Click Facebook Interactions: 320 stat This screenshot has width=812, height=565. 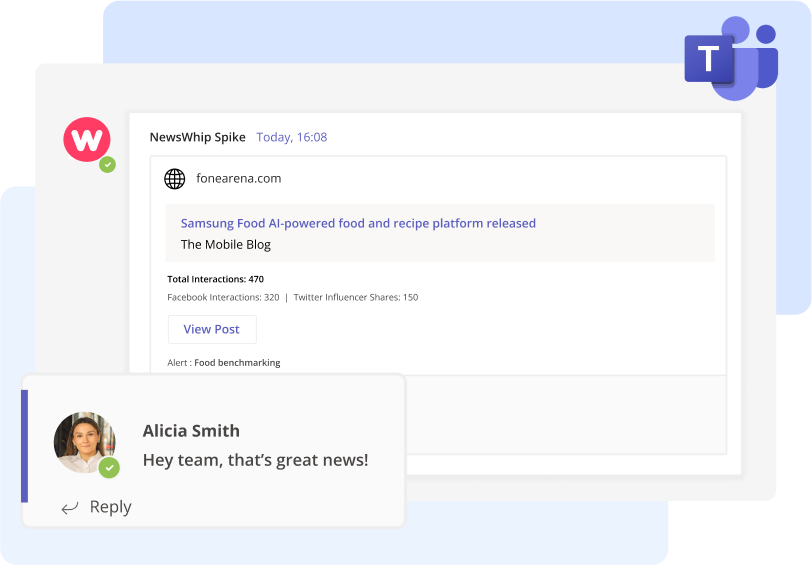click(x=223, y=297)
